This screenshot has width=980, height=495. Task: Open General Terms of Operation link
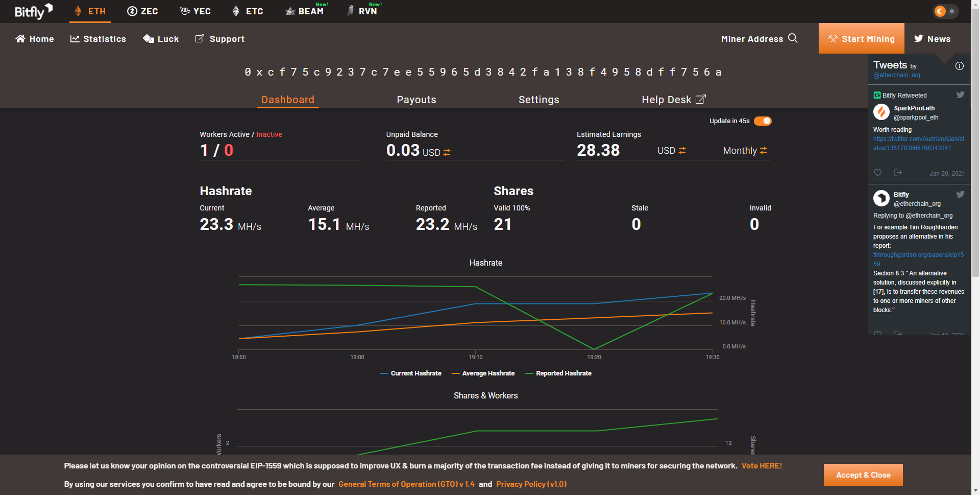(406, 484)
